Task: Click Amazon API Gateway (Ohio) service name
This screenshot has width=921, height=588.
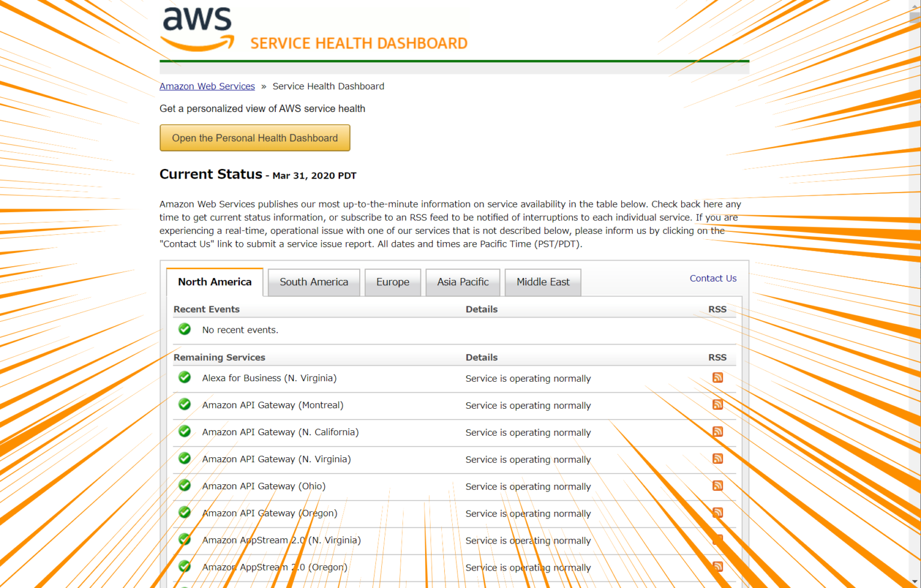Action: point(264,486)
